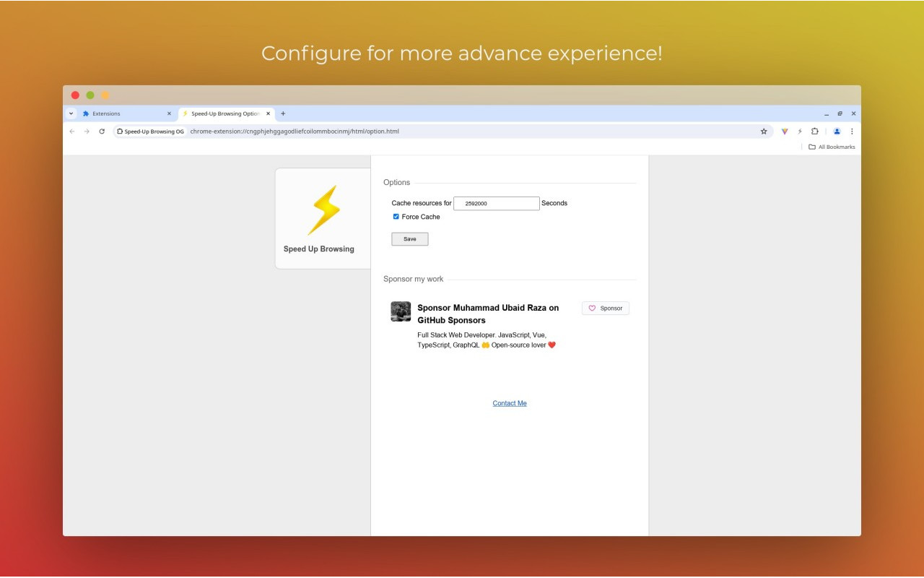This screenshot has height=578, width=924.
Task: Click the green macOS window dot
Action: (x=90, y=95)
